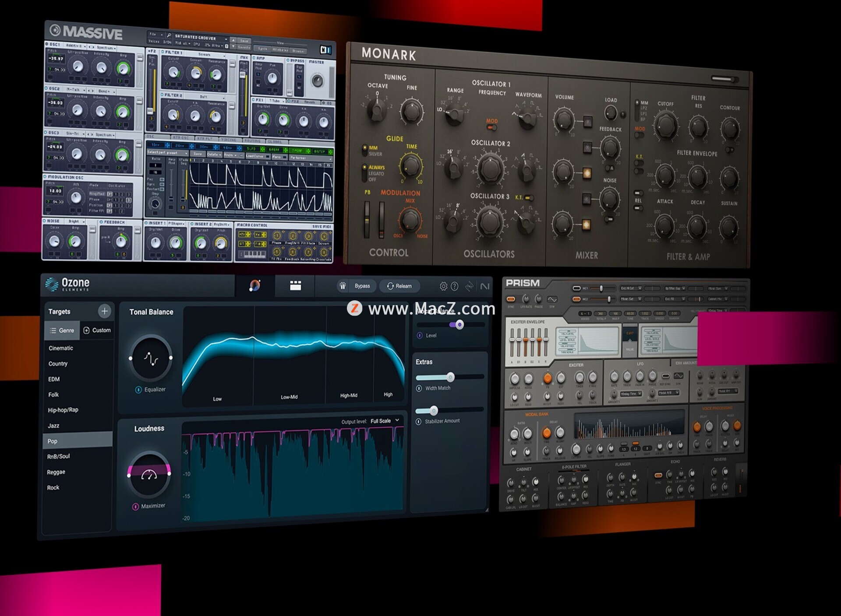This screenshot has height=616, width=841.
Task: Toggle the Prism Echo SYNC button
Action: click(x=658, y=475)
